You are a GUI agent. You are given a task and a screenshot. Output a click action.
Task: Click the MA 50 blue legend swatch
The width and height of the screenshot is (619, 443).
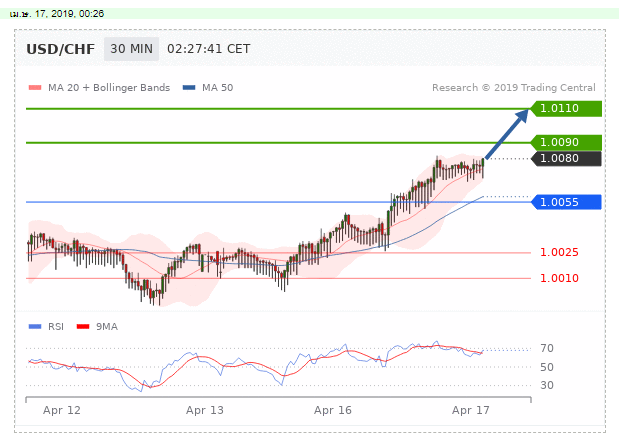coord(189,88)
